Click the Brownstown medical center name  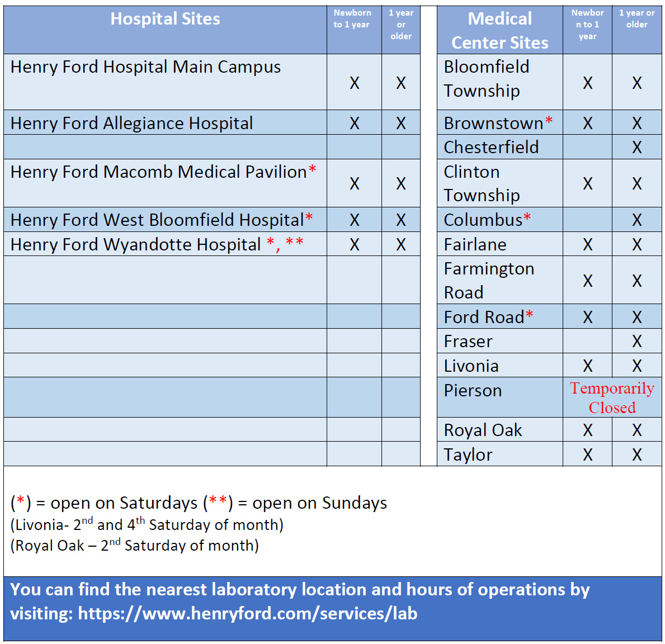click(493, 123)
